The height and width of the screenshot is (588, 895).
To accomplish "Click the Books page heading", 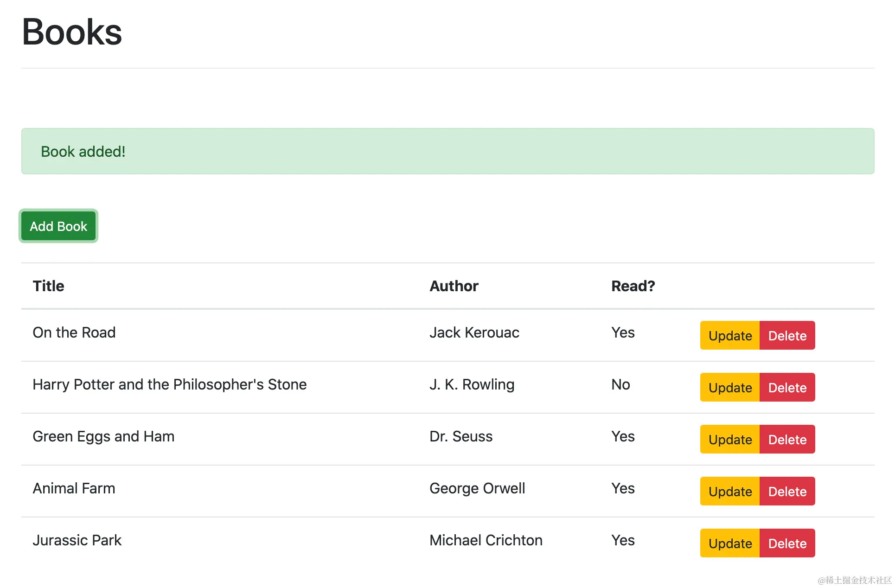I will pos(72,32).
